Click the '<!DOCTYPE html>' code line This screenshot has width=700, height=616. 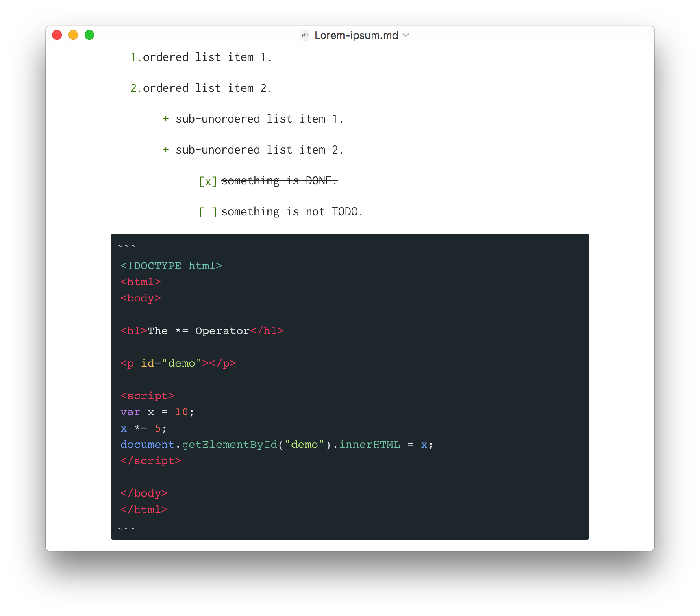click(x=171, y=266)
